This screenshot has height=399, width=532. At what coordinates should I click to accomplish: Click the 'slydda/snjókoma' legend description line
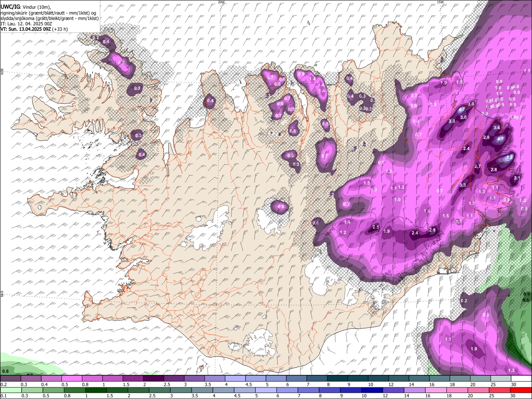click(50, 18)
